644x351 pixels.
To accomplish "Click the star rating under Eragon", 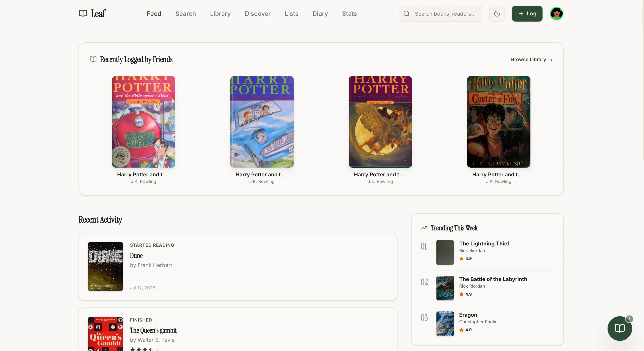I will click(x=465, y=330).
